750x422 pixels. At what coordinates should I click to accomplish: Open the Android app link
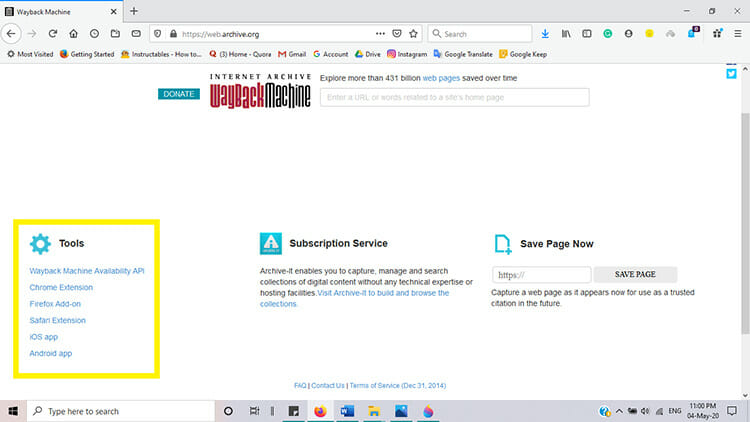coord(51,354)
